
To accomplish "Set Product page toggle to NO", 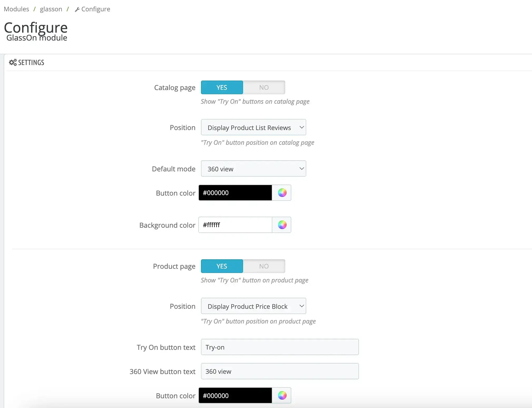I will 264,266.
